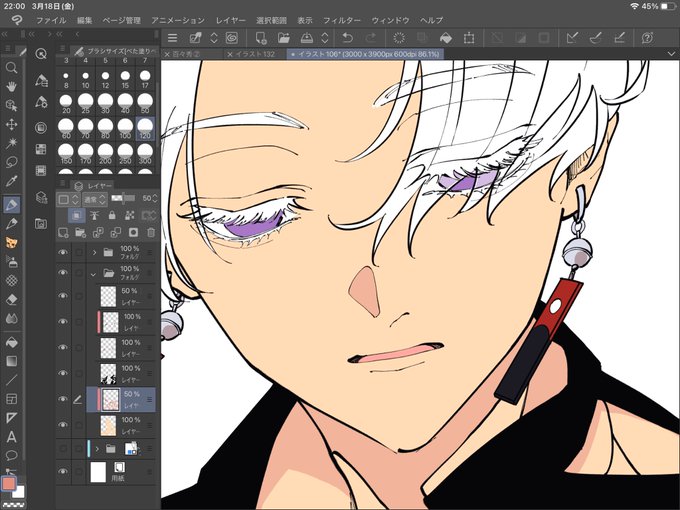The image size is (680, 510).
Task: Open the ファイル menu
Action: tap(51, 20)
